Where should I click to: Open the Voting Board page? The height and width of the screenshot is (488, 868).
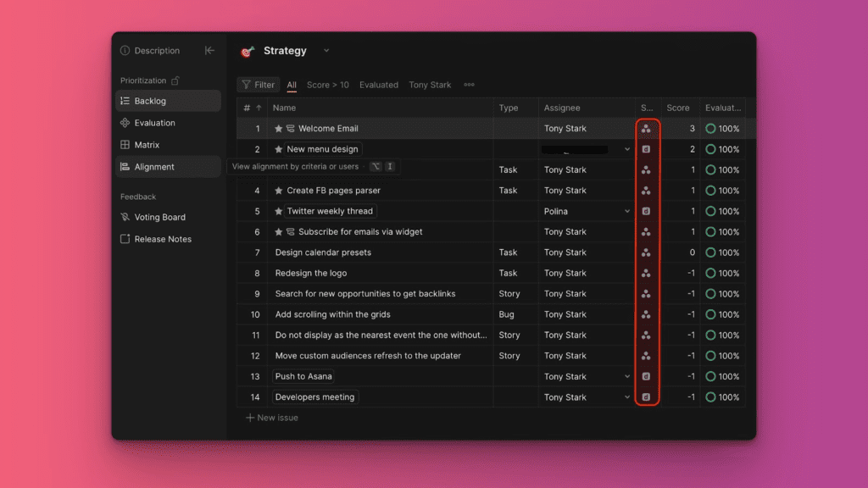159,217
